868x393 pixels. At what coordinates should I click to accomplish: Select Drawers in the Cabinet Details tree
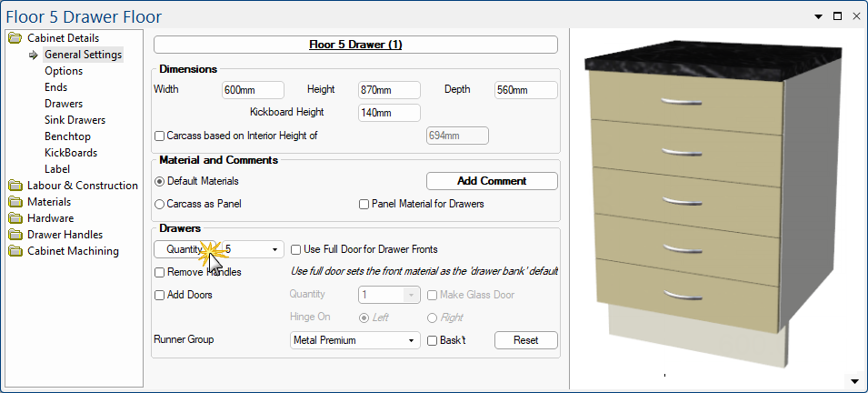64,104
